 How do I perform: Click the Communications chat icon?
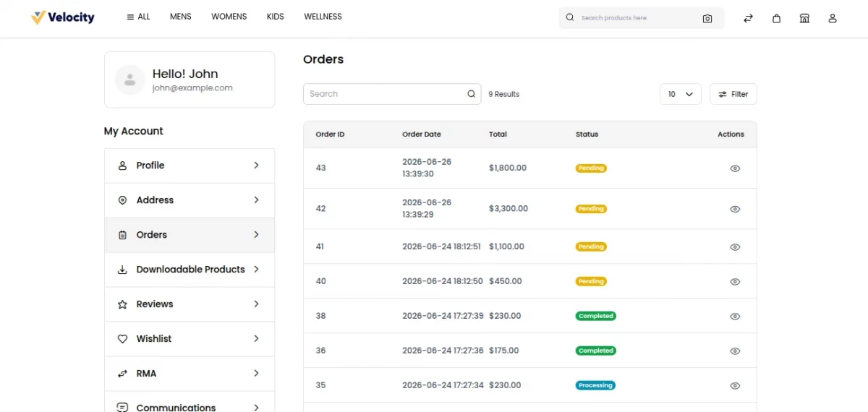(122, 407)
